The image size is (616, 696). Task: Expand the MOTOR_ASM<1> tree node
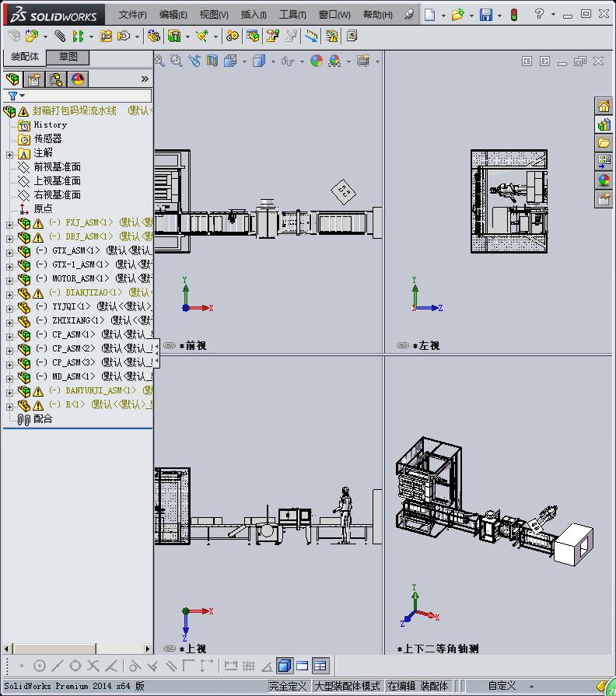point(10,281)
